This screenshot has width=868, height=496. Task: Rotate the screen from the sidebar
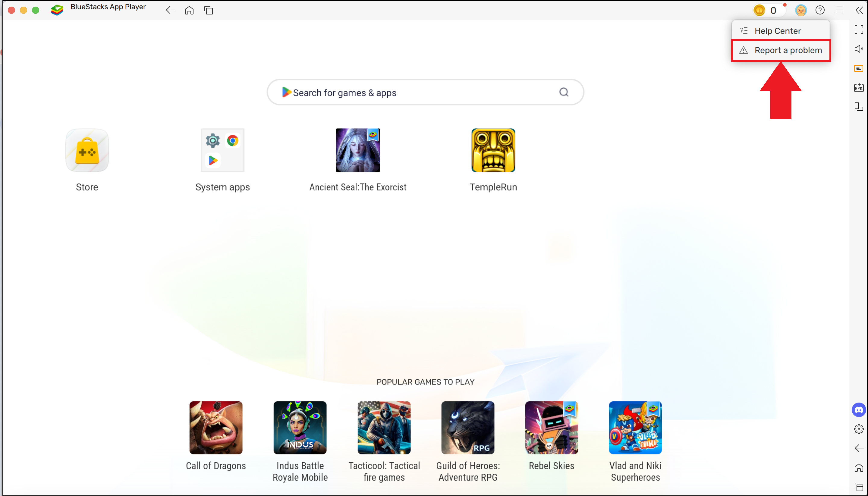pos(859,107)
